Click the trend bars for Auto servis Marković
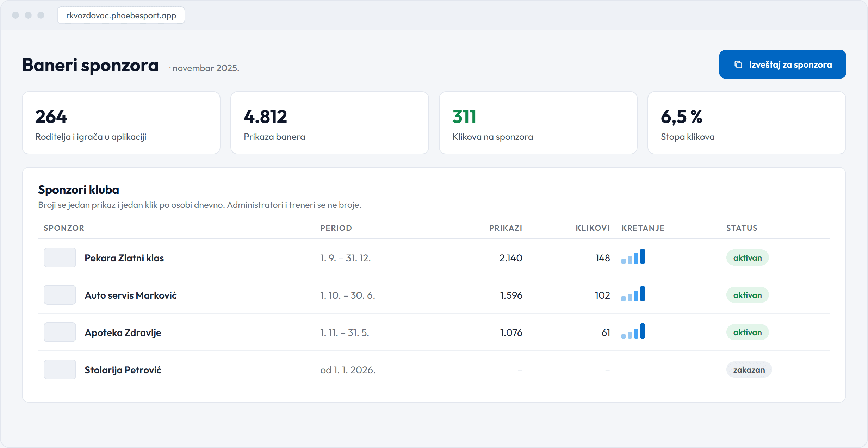 coord(633,294)
